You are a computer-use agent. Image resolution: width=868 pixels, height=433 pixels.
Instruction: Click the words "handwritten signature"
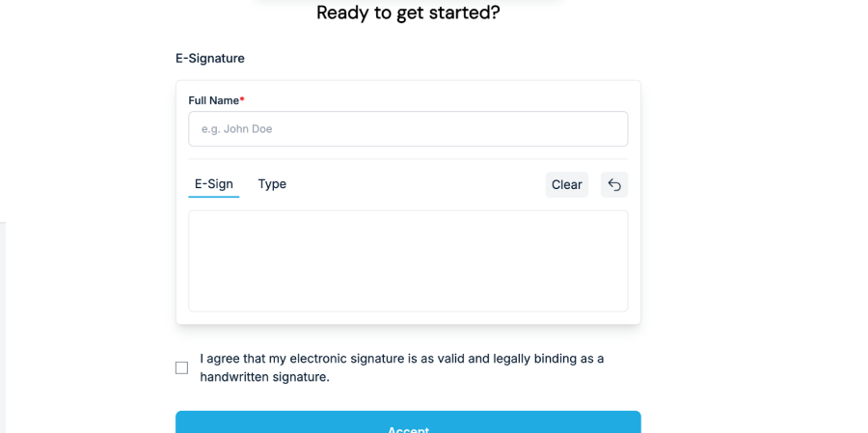(x=265, y=377)
